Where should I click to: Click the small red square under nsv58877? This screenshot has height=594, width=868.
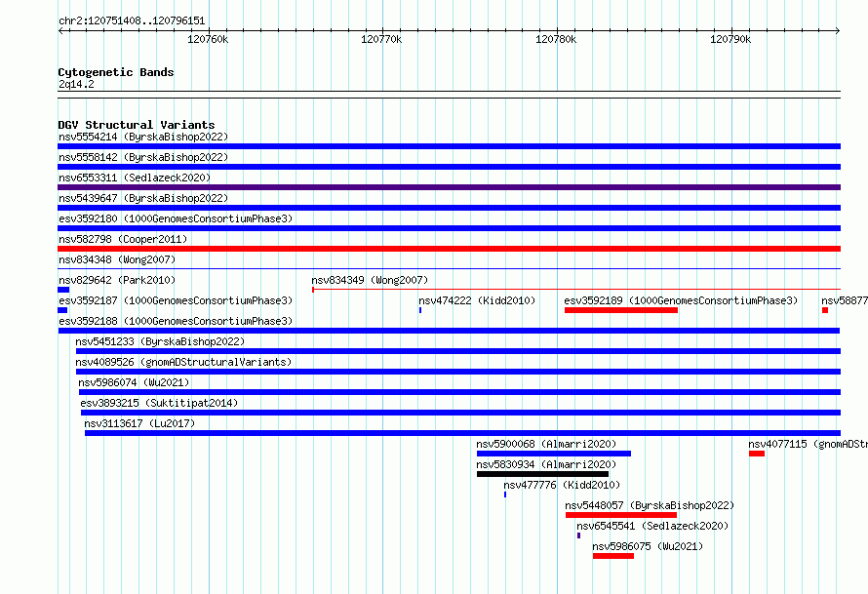tap(825, 310)
